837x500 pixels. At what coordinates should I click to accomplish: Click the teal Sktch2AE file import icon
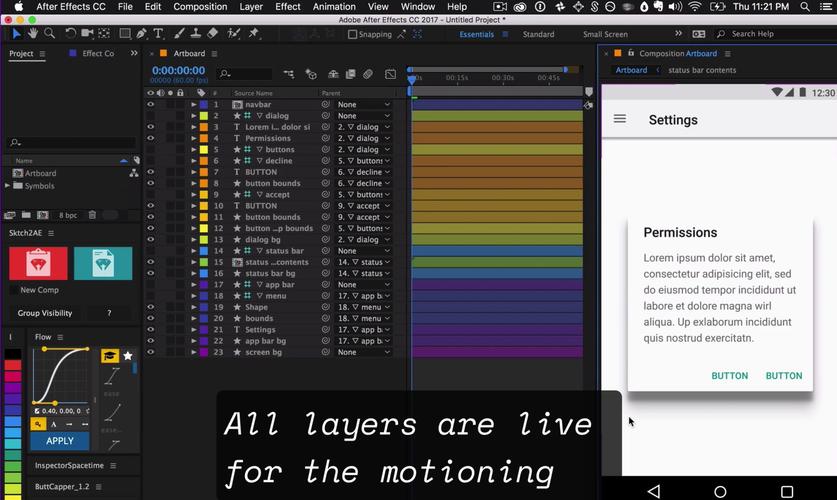[x=103, y=263]
